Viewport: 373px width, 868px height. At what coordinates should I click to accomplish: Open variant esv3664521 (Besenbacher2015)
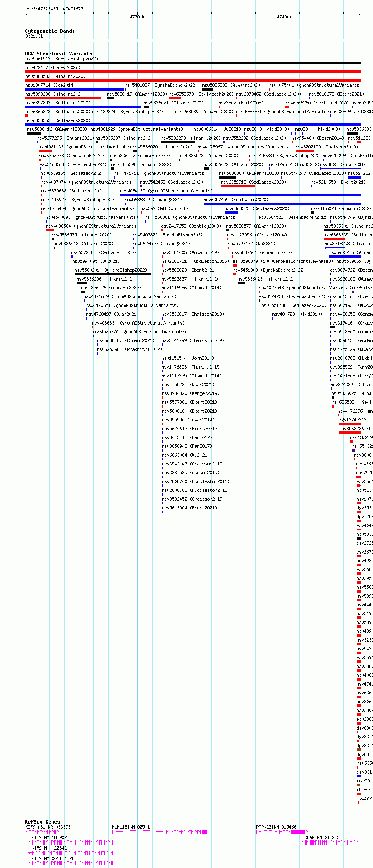point(75,164)
